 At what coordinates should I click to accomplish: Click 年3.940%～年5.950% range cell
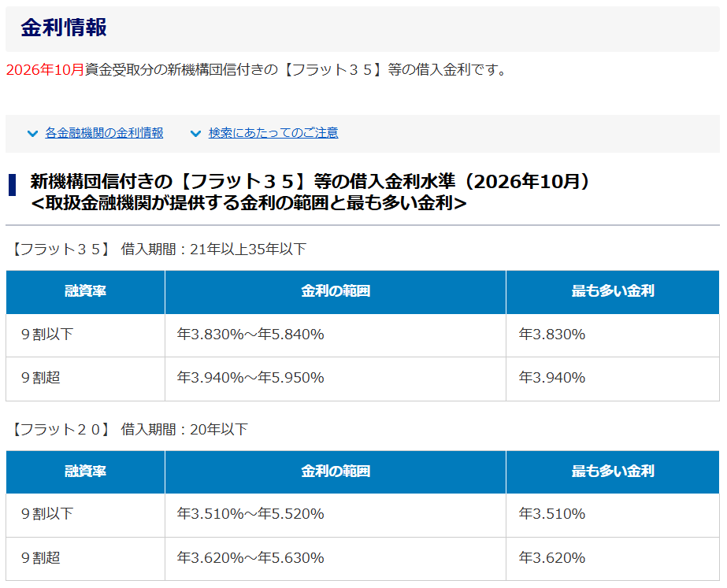336,379
